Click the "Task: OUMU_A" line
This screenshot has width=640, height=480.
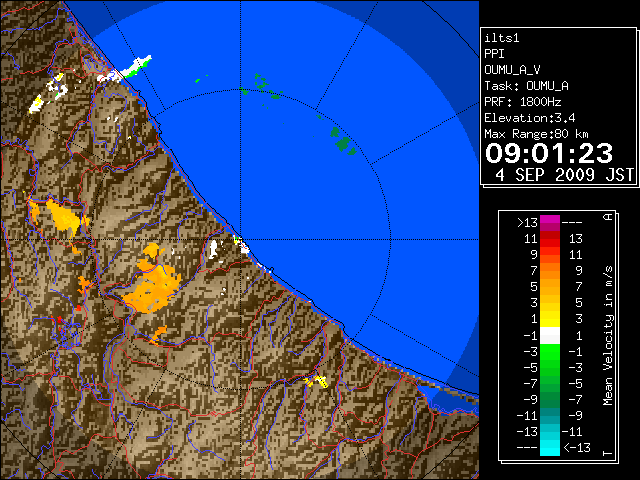pyautogui.click(x=526, y=86)
